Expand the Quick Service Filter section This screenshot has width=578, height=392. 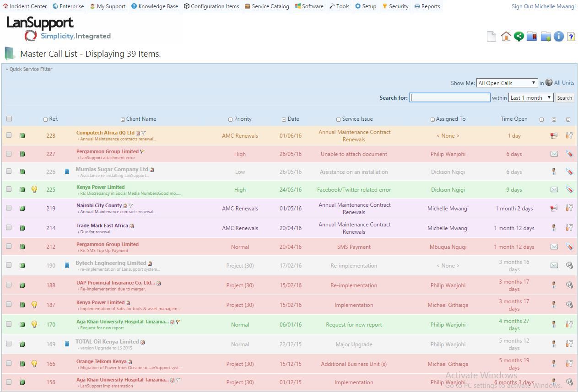tap(29, 70)
